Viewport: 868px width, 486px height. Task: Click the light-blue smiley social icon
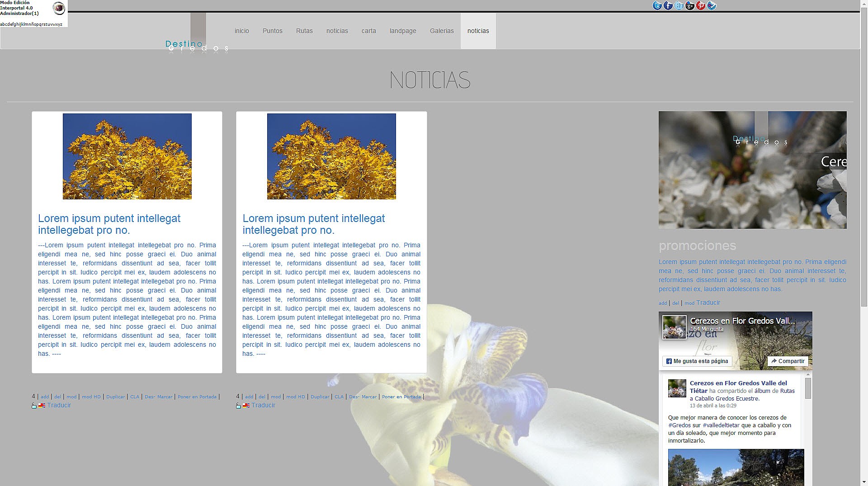pos(679,5)
